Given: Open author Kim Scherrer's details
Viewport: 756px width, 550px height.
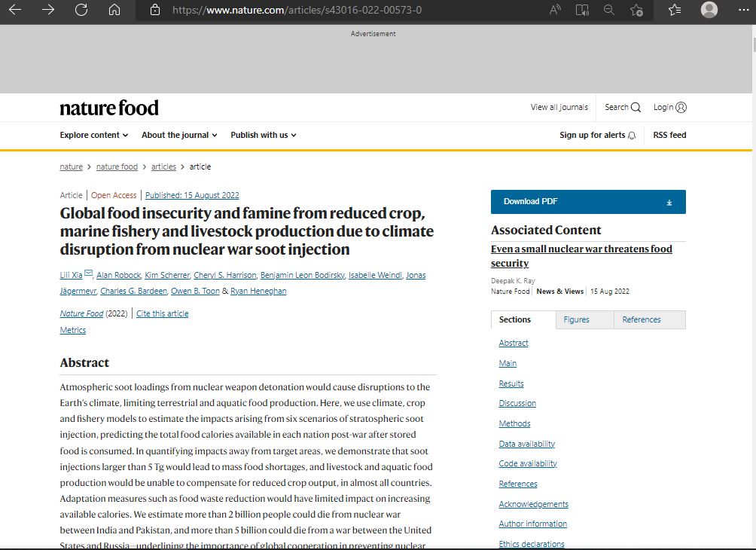Looking at the screenshot, I should pyautogui.click(x=167, y=275).
